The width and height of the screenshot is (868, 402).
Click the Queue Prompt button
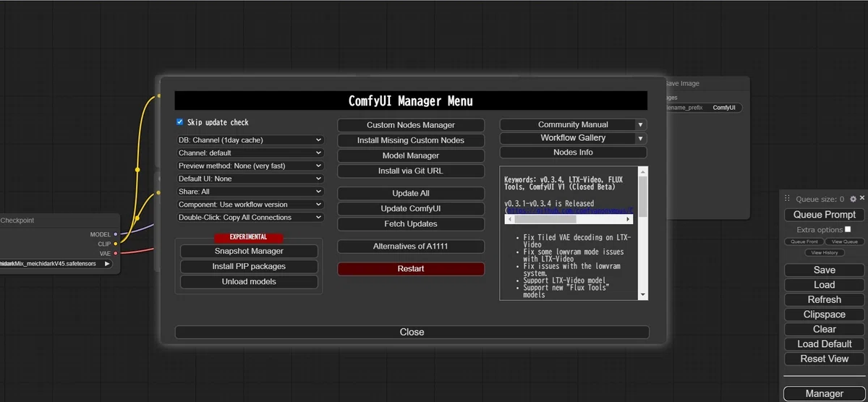[x=825, y=215]
